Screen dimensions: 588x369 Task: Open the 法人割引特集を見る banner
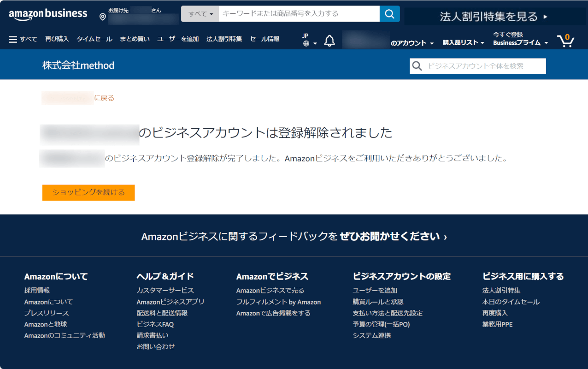click(495, 17)
